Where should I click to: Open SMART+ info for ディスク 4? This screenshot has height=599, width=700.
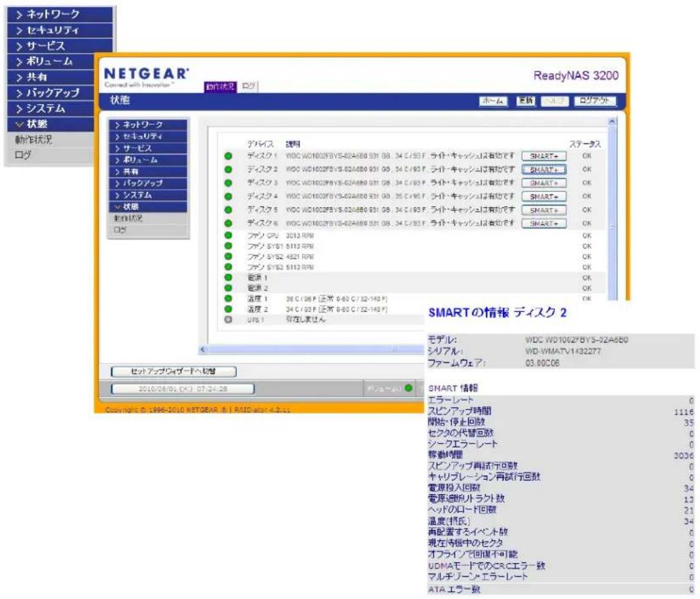[x=544, y=196]
